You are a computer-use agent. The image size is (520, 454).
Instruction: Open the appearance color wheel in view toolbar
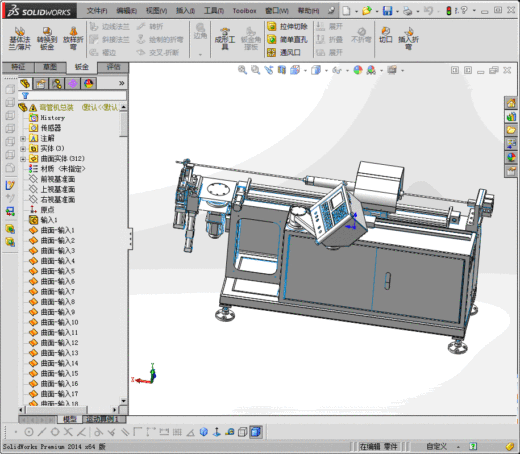click(358, 70)
